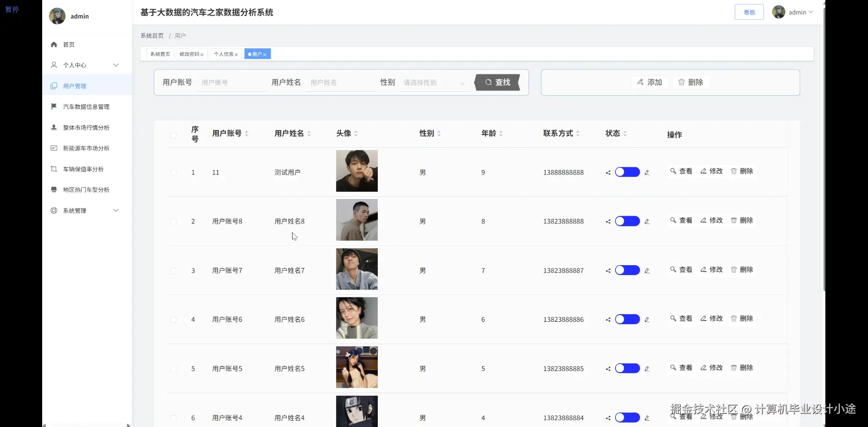Screen dimensions: 868x427
Task: Click the 添加 button to add user
Action: pos(649,82)
